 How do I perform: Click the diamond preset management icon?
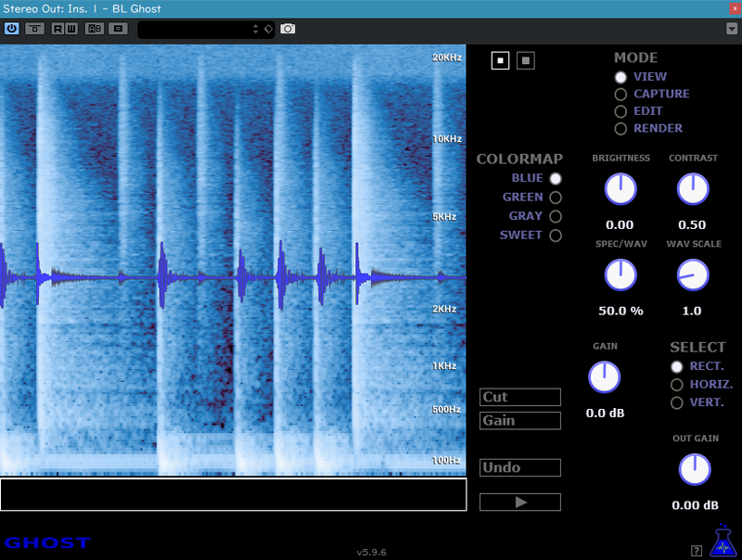pyautogui.click(x=268, y=29)
